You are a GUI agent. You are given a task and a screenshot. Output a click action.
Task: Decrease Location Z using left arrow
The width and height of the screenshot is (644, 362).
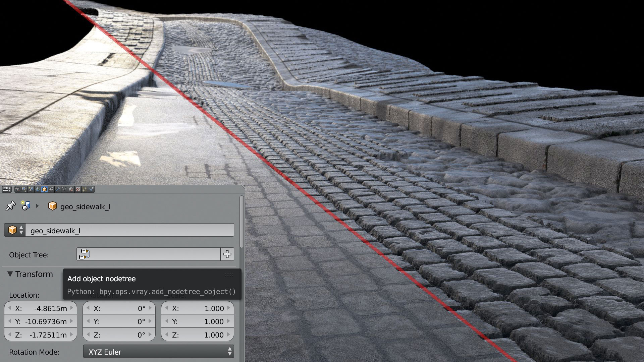[9, 335]
